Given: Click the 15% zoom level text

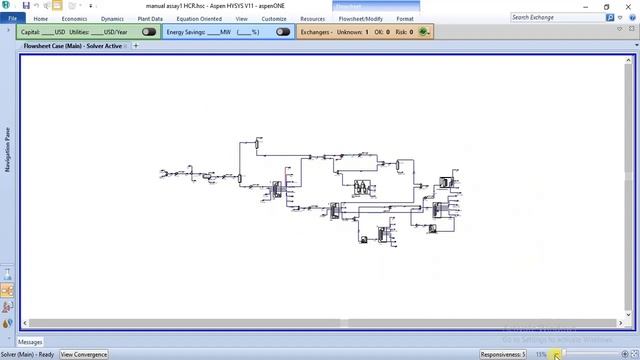Looking at the screenshot, I should click(541, 355).
